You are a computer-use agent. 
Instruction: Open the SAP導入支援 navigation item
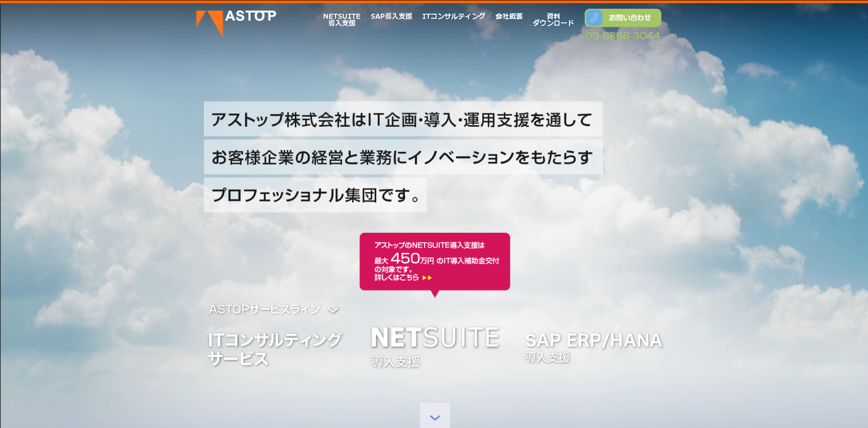pyautogui.click(x=391, y=16)
